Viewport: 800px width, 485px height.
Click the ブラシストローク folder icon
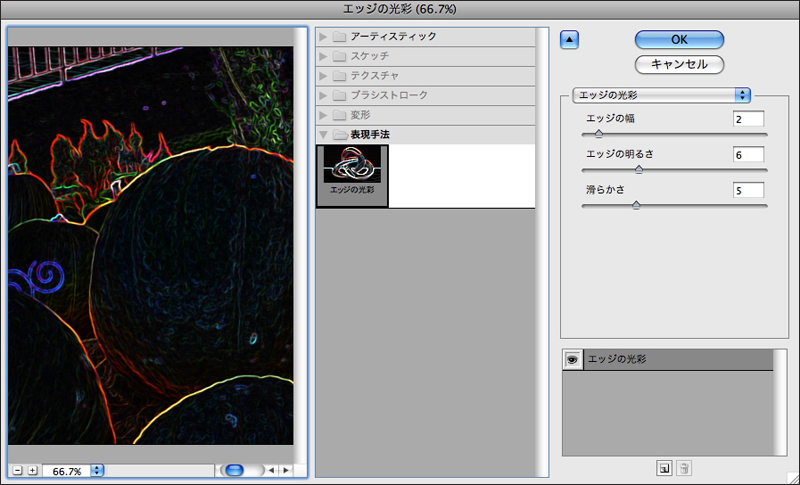[x=339, y=95]
